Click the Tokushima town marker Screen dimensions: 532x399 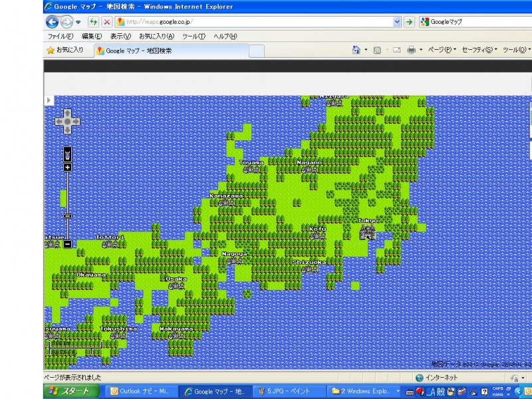[118, 336]
